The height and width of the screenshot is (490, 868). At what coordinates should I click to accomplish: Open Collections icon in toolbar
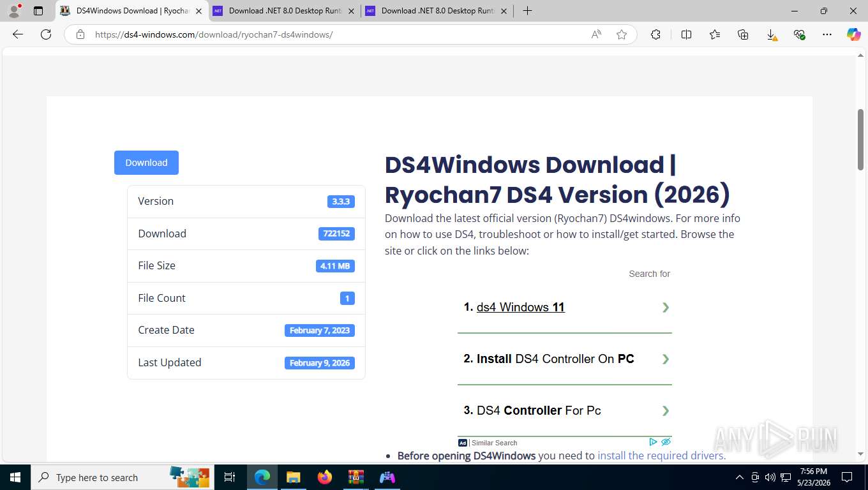(743, 34)
